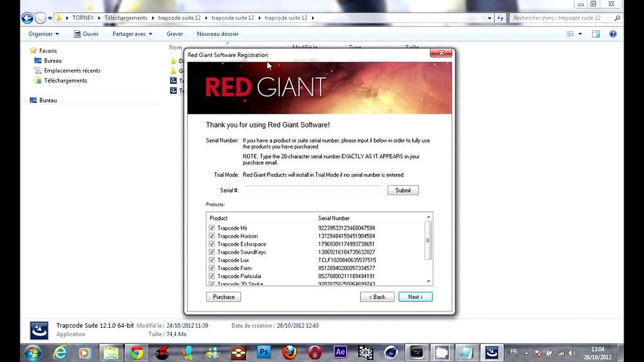
Task: Open Photoshop from the taskbar
Action: click(264, 352)
